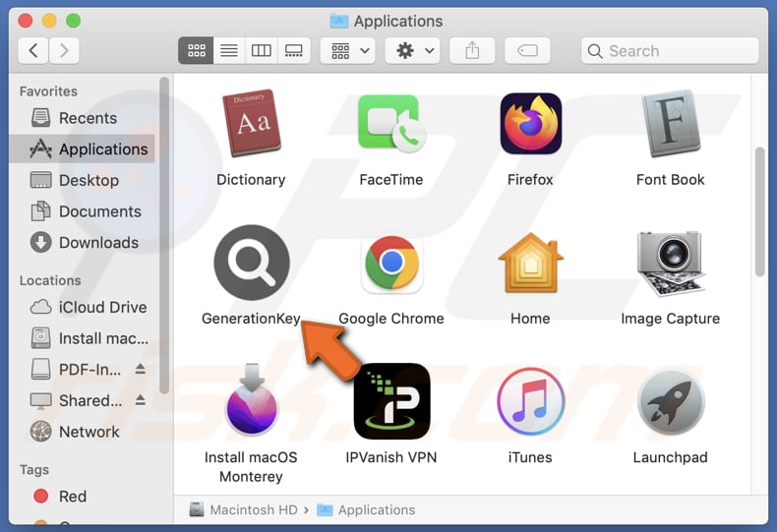Switch to gallery view
Screen dimensions: 777x532
point(294,50)
